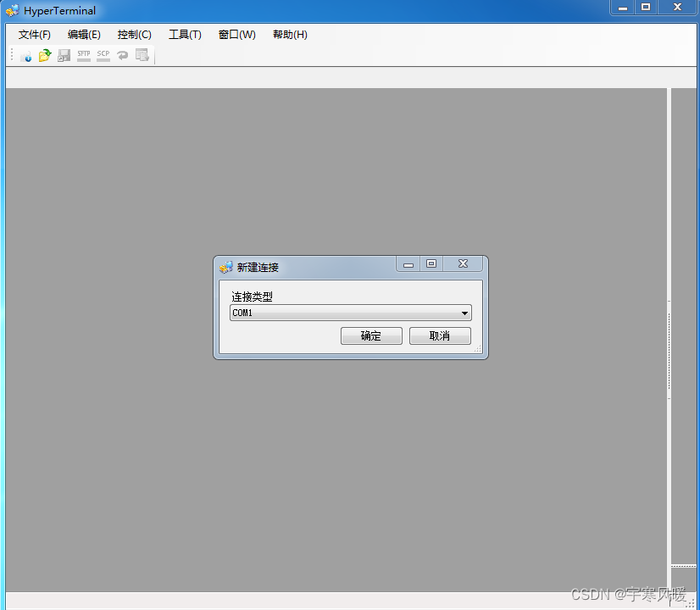Click the save session floppy icon

(x=64, y=55)
